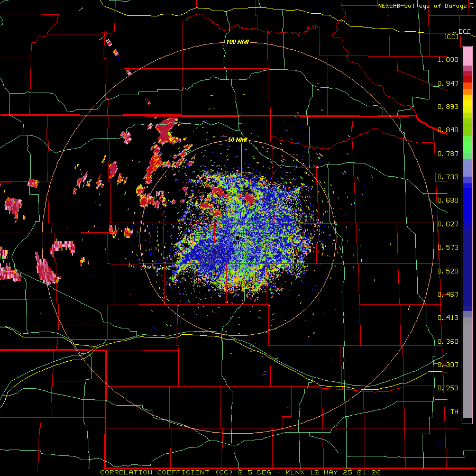
Task: Click the 50 NMI range ring label
Action: [237, 140]
